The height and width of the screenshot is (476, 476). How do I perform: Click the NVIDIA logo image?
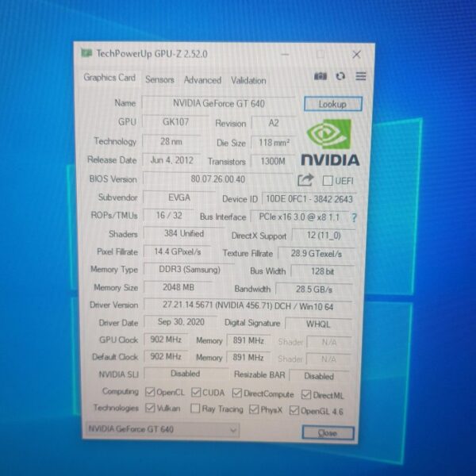coord(330,143)
